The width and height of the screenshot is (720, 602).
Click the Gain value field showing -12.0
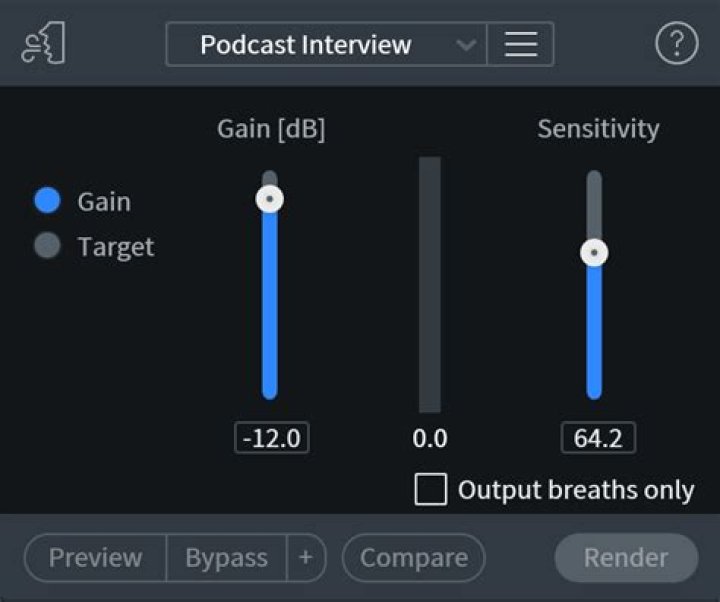(x=272, y=438)
